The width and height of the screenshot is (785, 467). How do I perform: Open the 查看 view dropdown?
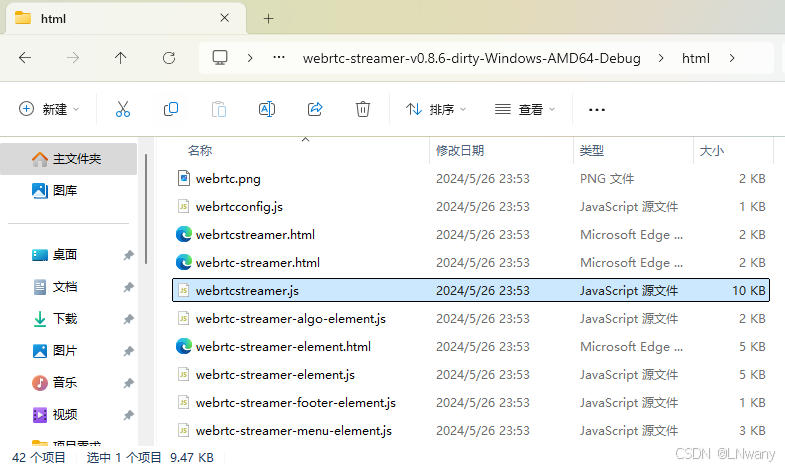(525, 109)
